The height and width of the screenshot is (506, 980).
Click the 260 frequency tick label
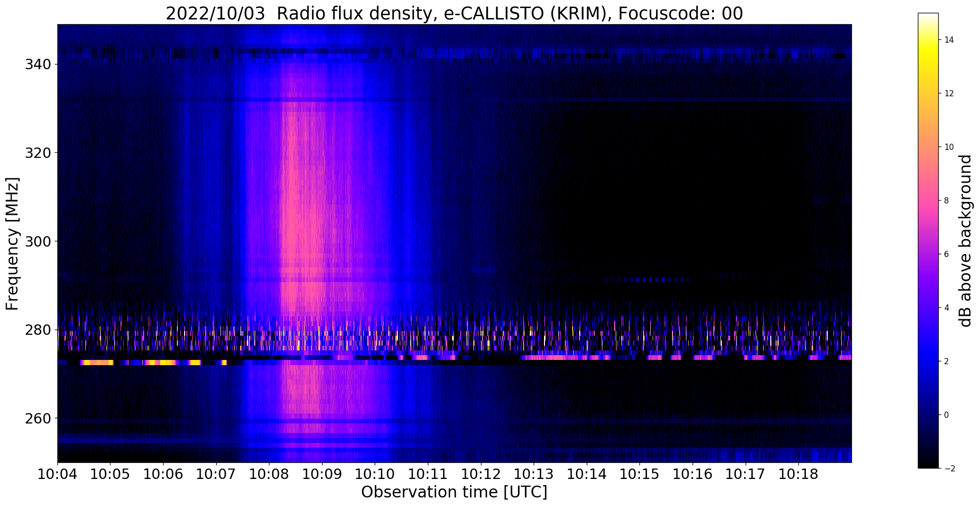(x=38, y=418)
